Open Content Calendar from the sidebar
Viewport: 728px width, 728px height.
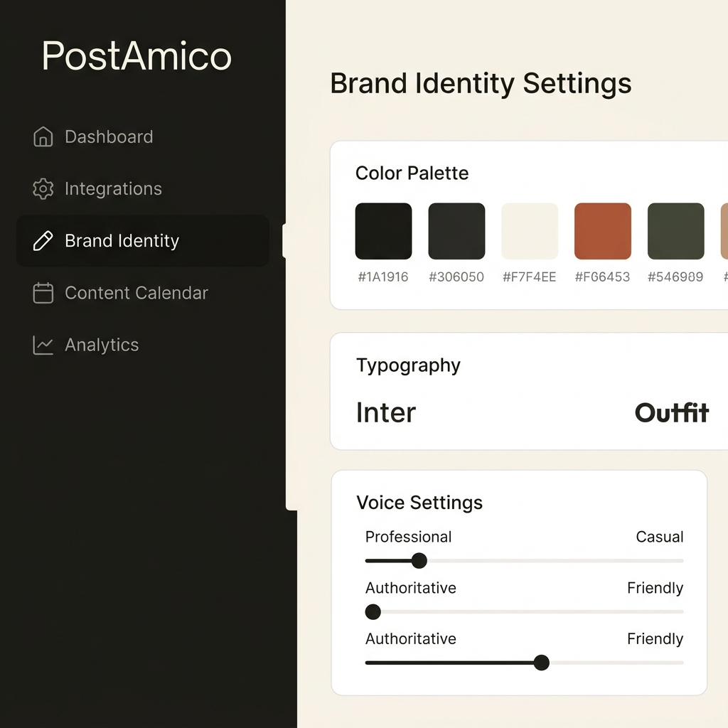pos(142,293)
